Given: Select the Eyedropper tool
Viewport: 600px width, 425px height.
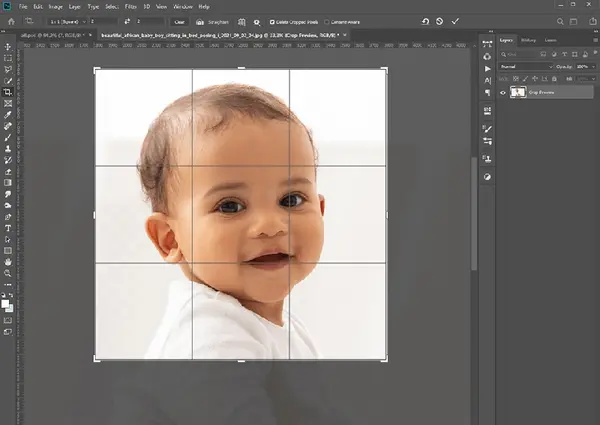Looking at the screenshot, I should click(8, 114).
